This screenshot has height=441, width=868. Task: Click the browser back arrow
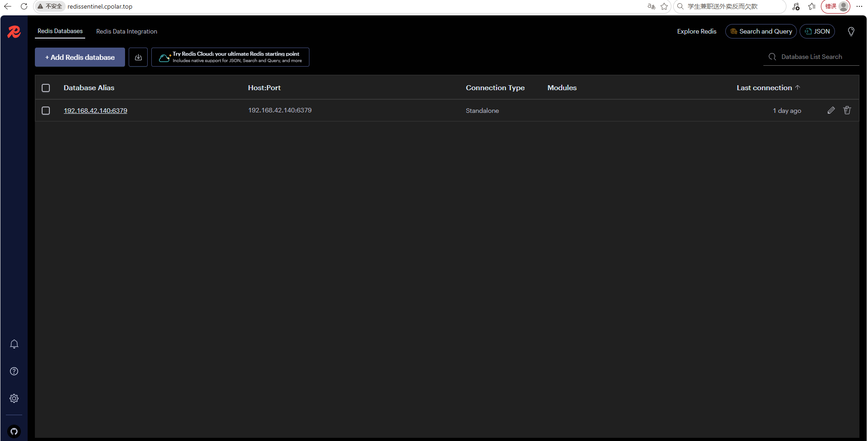pos(8,6)
